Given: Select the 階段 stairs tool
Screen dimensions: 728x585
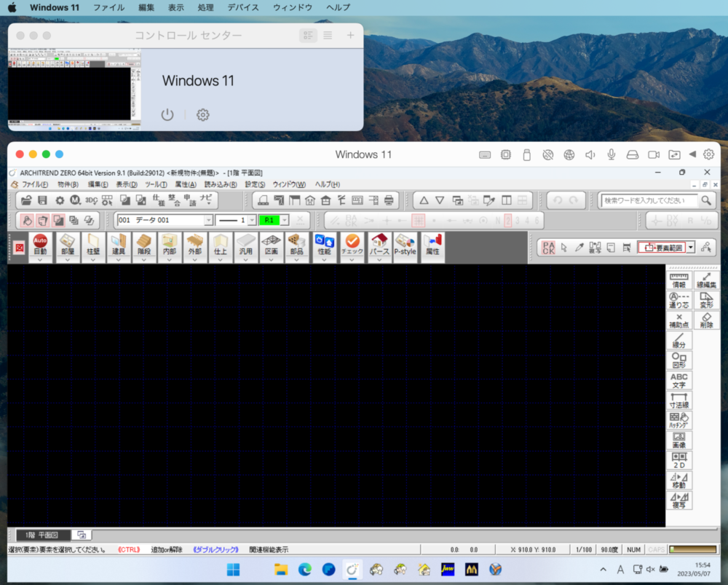Looking at the screenshot, I should tap(144, 244).
